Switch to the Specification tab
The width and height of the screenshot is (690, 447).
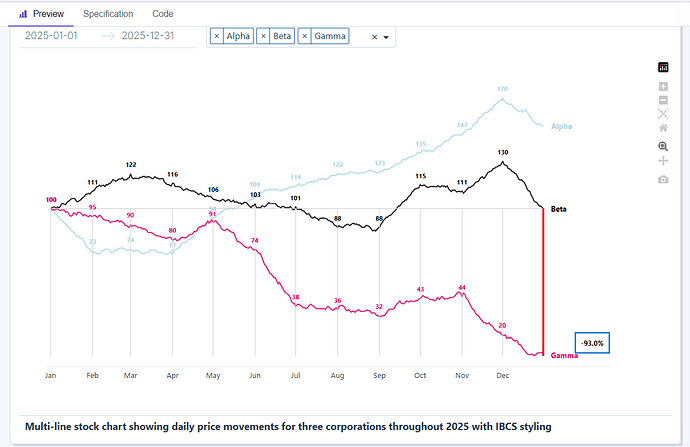pyautogui.click(x=108, y=14)
